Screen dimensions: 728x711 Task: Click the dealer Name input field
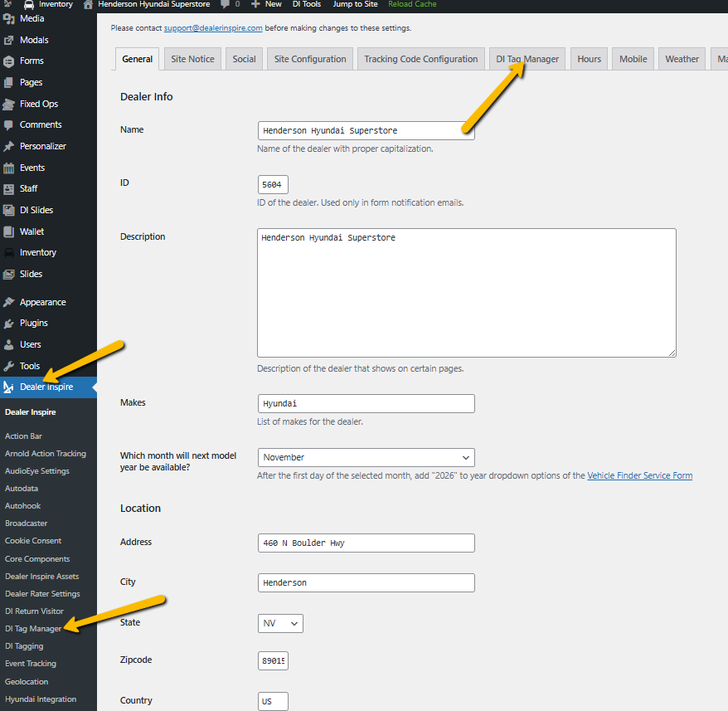click(x=366, y=130)
